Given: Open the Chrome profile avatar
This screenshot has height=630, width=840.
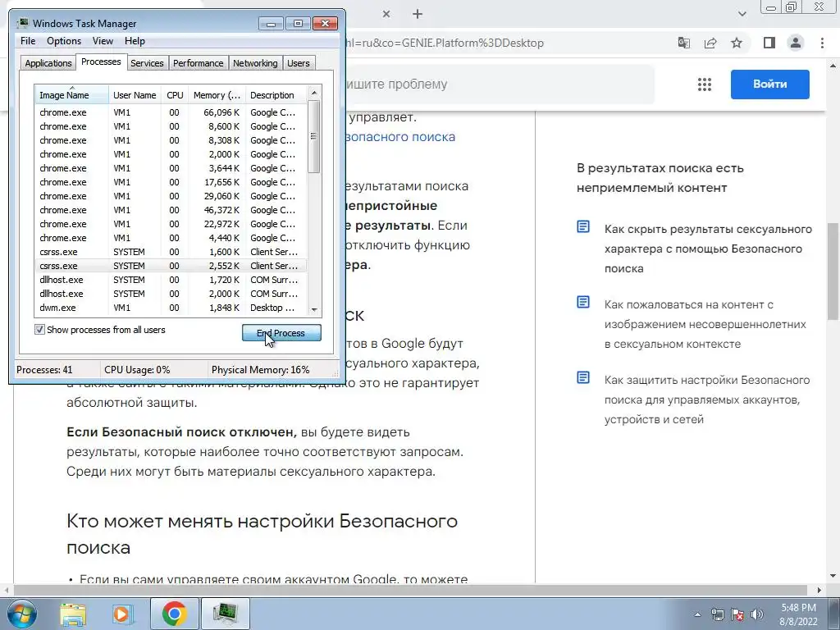Looking at the screenshot, I should (x=796, y=43).
